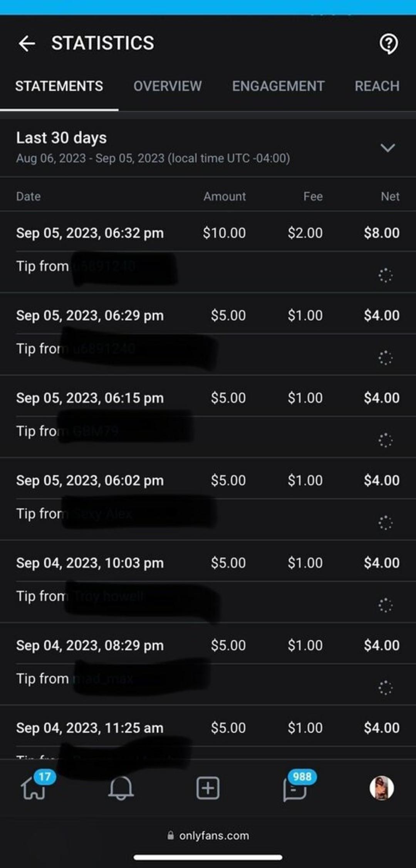The width and height of the screenshot is (416, 868).
Task: Create a new post with plus icon
Action: point(208,788)
